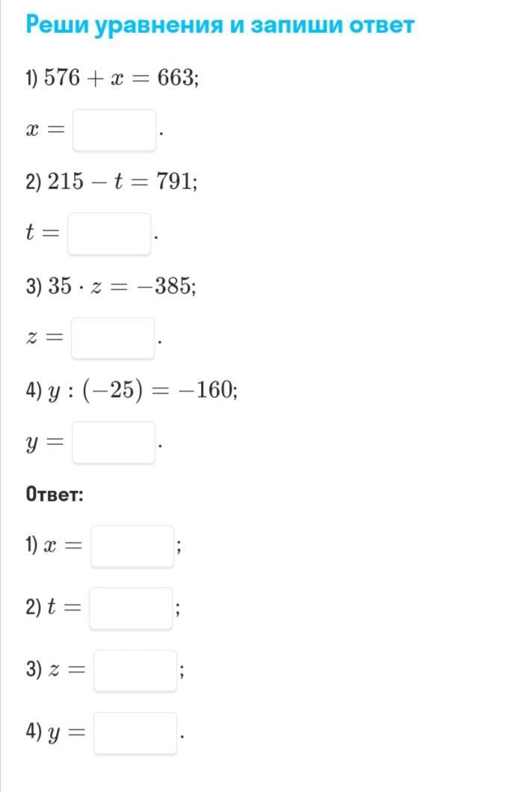Click the x input field below equation 576 + x = 663
The height and width of the screenshot is (792, 532).
(114, 130)
